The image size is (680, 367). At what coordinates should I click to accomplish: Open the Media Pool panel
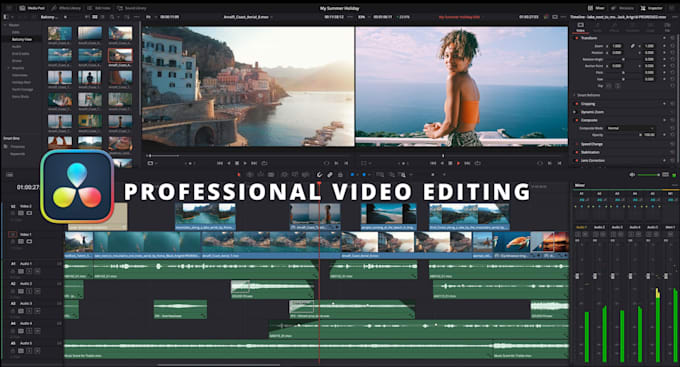(33, 8)
